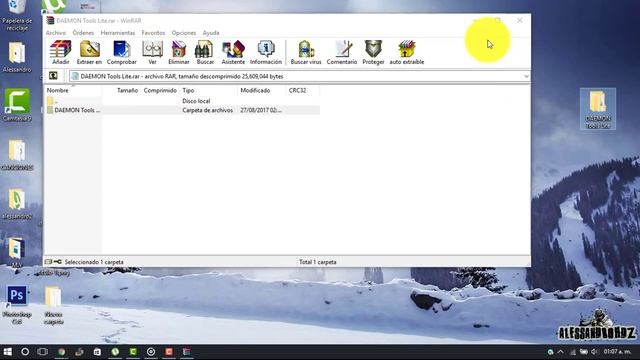This screenshot has height=360, width=640.
Task: Open the Papelera de reciclaje desktop icon
Action: pyautogui.click(x=17, y=16)
